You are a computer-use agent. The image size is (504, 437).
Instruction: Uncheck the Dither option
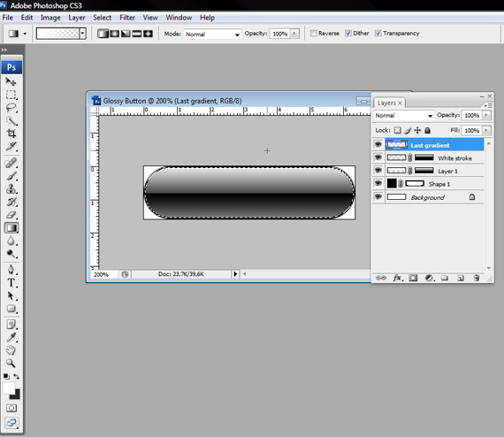point(348,33)
